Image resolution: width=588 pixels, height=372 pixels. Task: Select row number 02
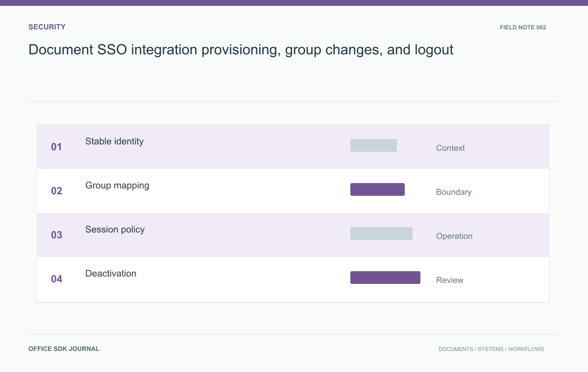(x=57, y=191)
